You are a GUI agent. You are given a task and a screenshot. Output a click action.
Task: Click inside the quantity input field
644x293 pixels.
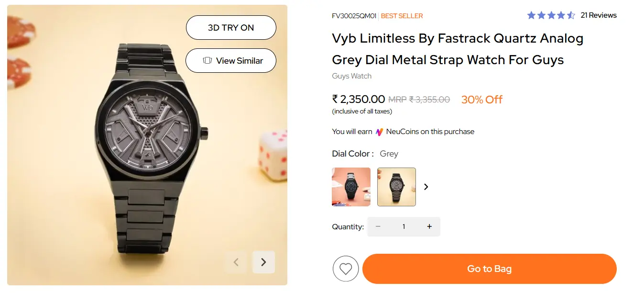[404, 226]
